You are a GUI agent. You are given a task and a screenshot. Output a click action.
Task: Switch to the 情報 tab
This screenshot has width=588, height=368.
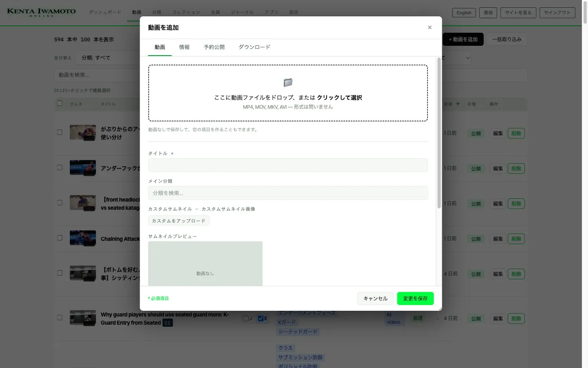point(184,47)
